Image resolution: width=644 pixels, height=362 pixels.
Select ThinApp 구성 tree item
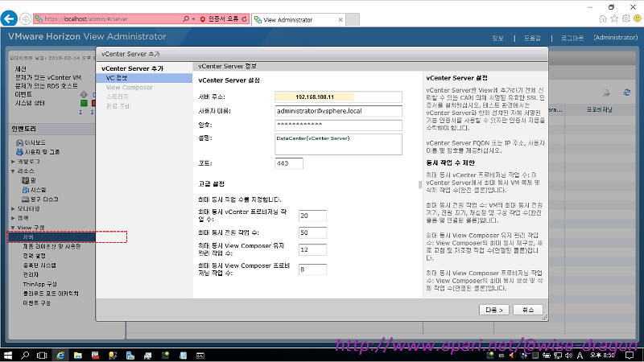[39, 284]
